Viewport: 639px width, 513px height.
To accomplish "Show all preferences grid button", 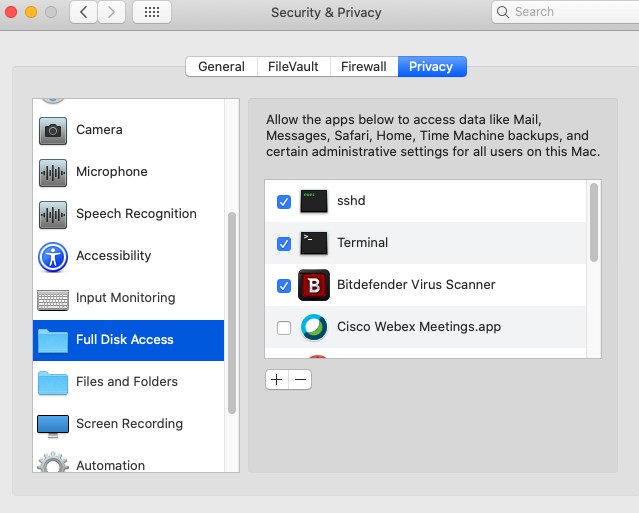I will 152,12.
